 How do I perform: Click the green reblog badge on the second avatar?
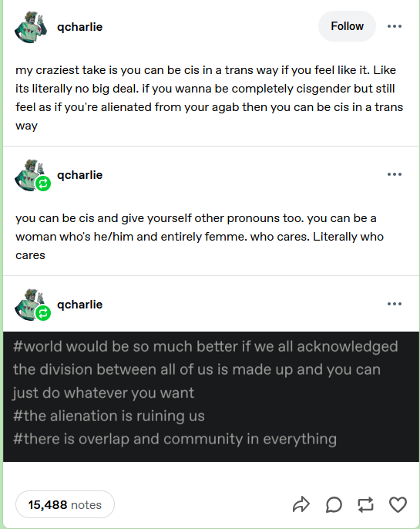pos(43,184)
